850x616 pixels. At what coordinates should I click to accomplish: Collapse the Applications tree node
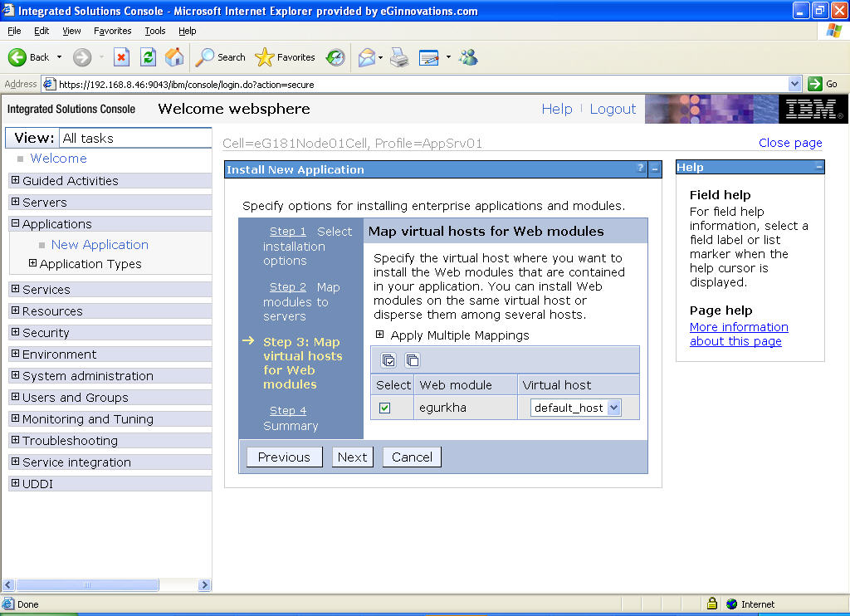15,223
